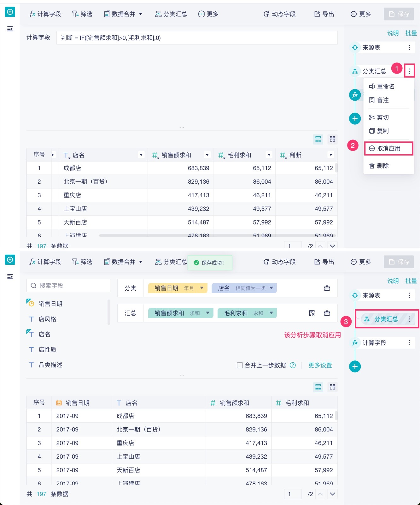Image resolution: width=420 pixels, height=505 pixels.
Task: Open the 更多设置 link
Action: 320,365
